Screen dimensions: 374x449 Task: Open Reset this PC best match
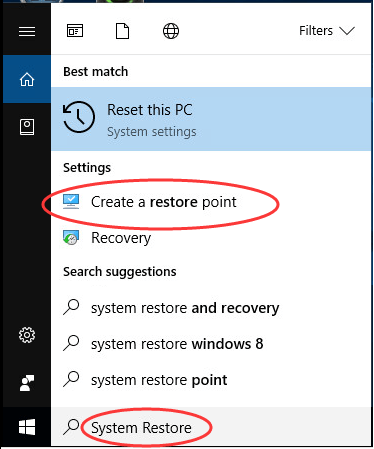211,119
